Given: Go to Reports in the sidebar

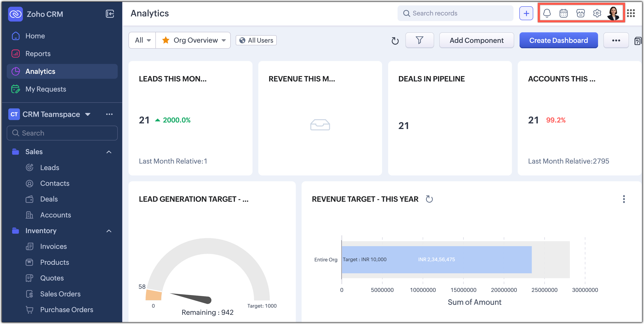Looking at the screenshot, I should [38, 54].
